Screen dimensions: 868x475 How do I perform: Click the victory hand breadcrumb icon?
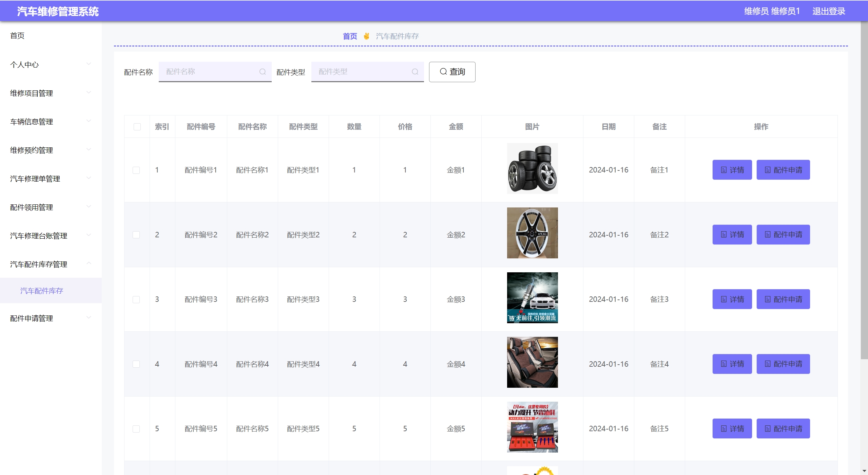[366, 36]
